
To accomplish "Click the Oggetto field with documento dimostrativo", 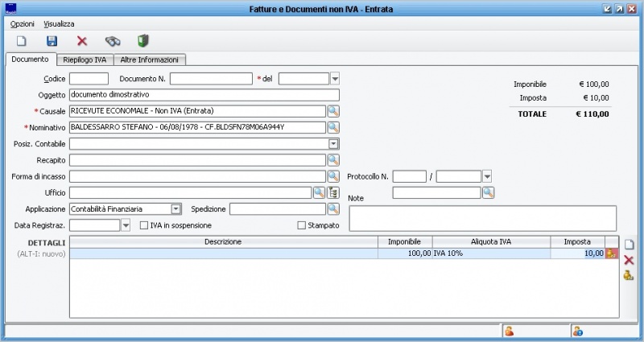I will click(x=204, y=95).
